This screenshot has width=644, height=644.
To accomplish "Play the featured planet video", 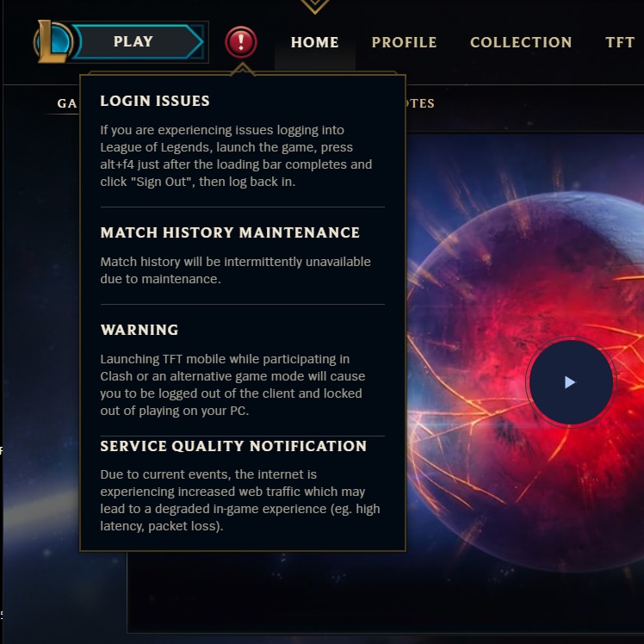I will (x=571, y=382).
